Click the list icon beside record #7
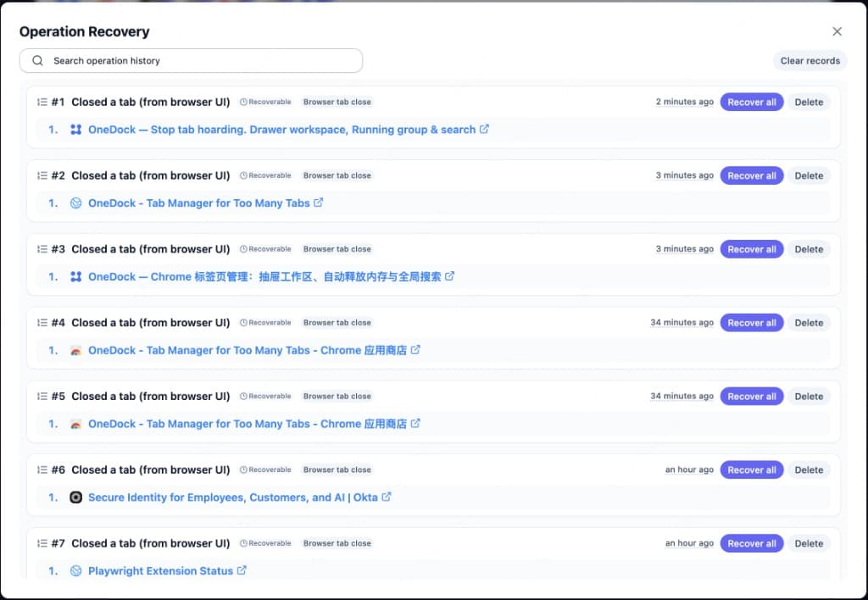 pyautogui.click(x=42, y=543)
